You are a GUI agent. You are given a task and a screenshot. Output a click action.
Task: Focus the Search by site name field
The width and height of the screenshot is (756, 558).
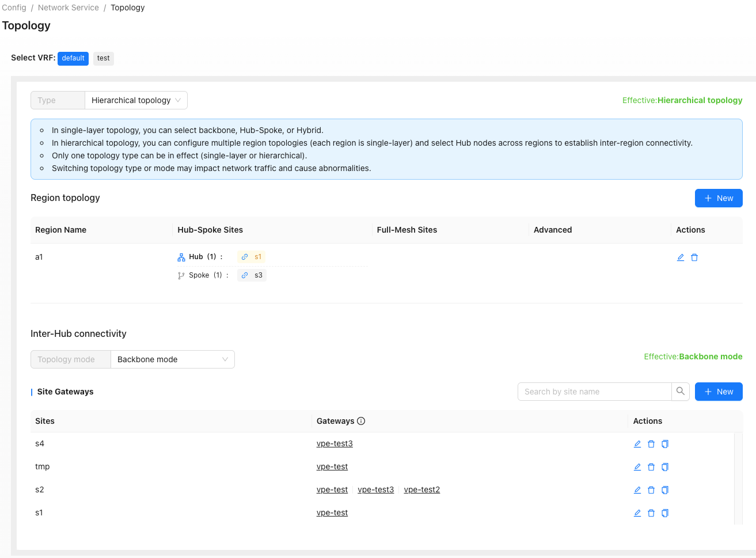point(595,392)
